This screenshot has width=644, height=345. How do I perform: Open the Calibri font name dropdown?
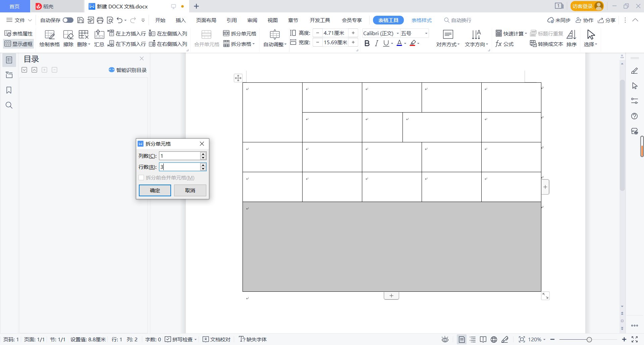(x=398, y=33)
